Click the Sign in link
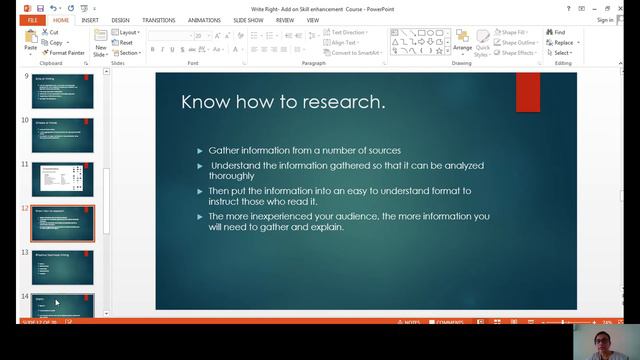 pyautogui.click(x=605, y=20)
